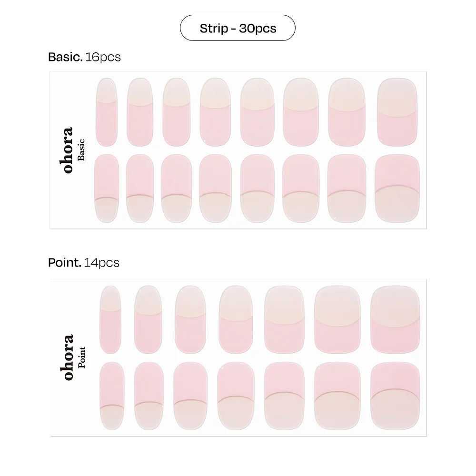Click the widest nail in Point sheet's bottom row

tap(395, 395)
